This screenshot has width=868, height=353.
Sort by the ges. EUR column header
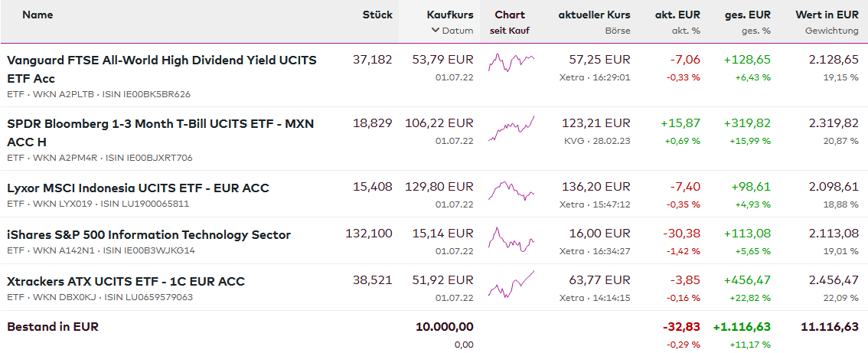click(748, 15)
